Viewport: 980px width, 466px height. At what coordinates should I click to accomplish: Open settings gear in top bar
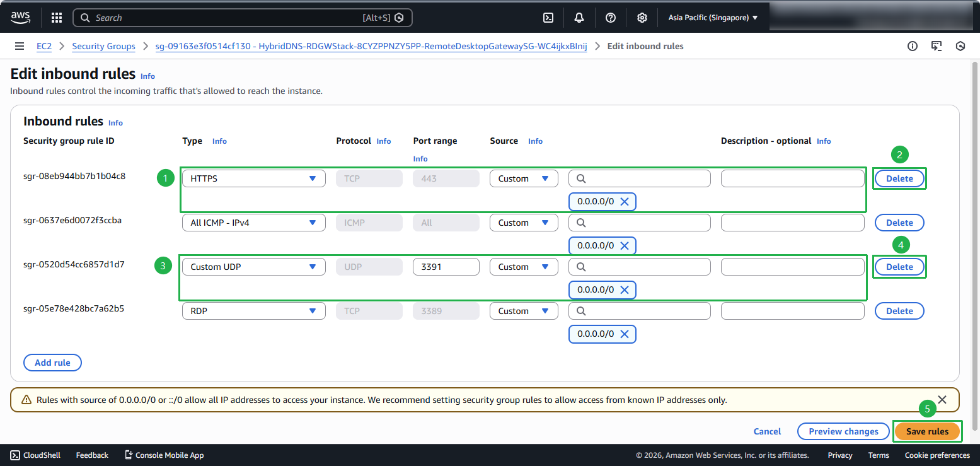(x=642, y=18)
